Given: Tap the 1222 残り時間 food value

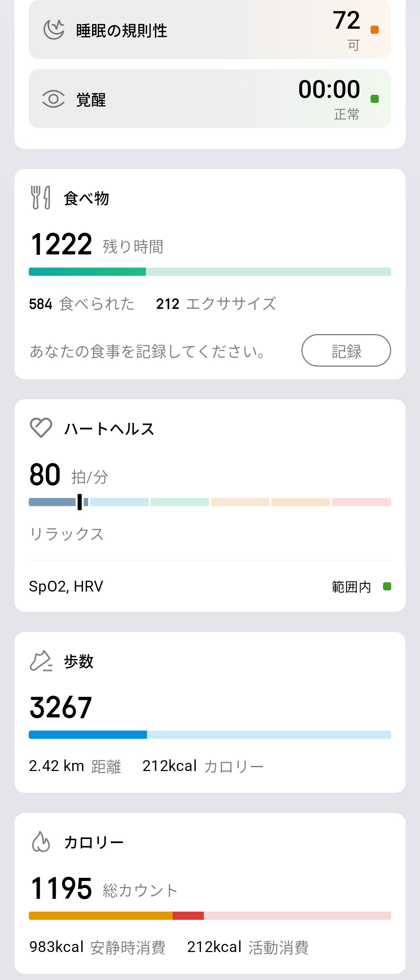Looking at the screenshot, I should pyautogui.click(x=97, y=245).
